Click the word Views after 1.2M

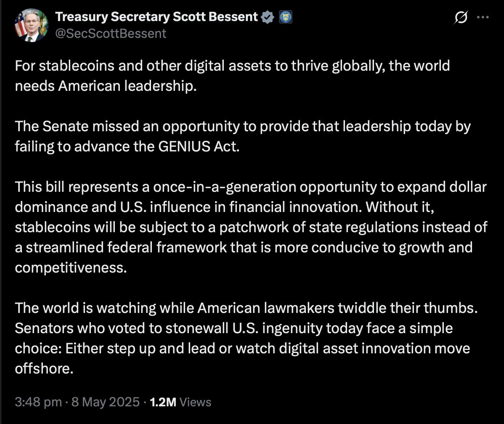point(195,402)
